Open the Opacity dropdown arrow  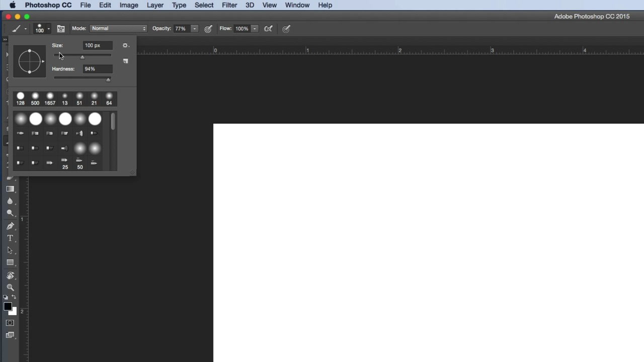coord(194,28)
